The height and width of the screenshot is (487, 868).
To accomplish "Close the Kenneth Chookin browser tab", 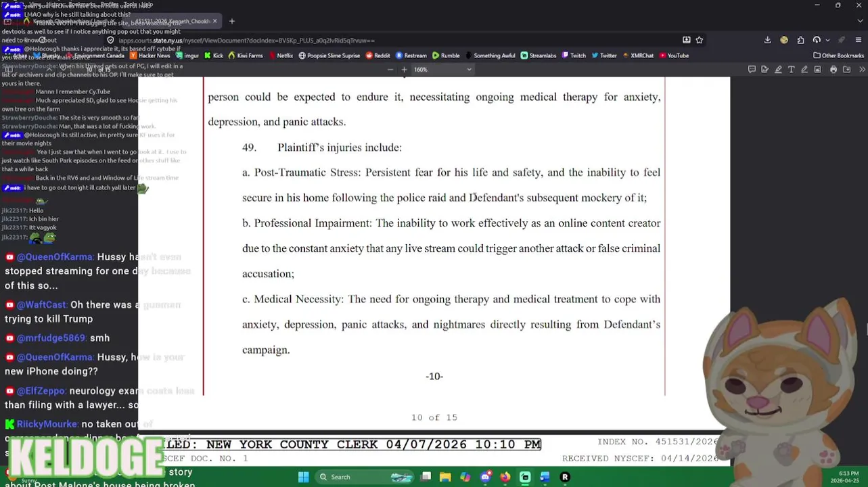I will point(214,21).
